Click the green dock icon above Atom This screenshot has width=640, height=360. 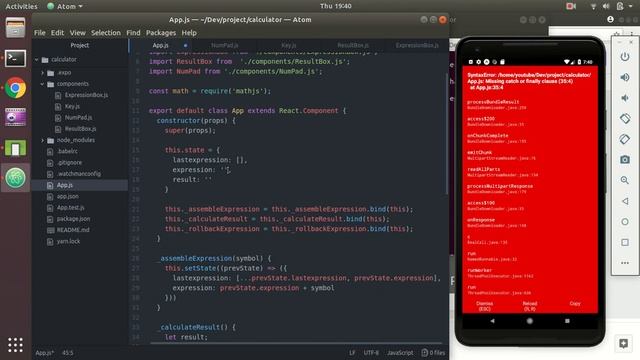16,148
